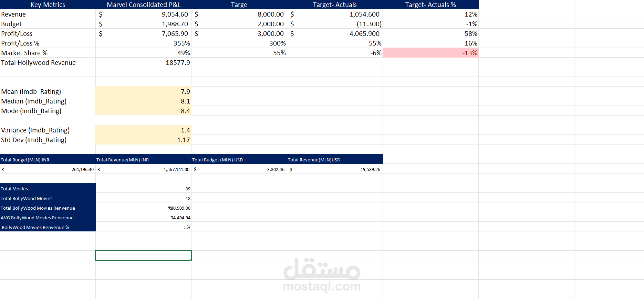Select the Target- Actuals header cell
Image resolution: width=644 pixels, height=299 pixels.
click(335, 4)
